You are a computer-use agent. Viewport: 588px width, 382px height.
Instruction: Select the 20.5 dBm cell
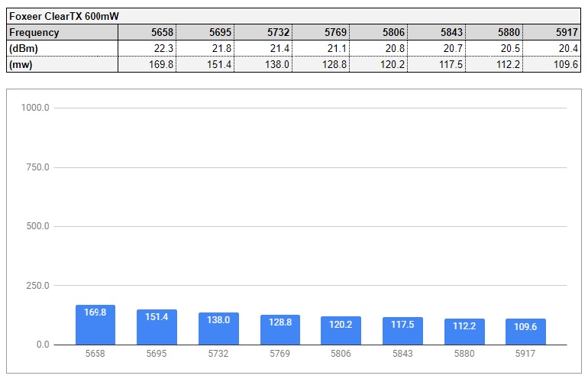pyautogui.click(x=494, y=48)
